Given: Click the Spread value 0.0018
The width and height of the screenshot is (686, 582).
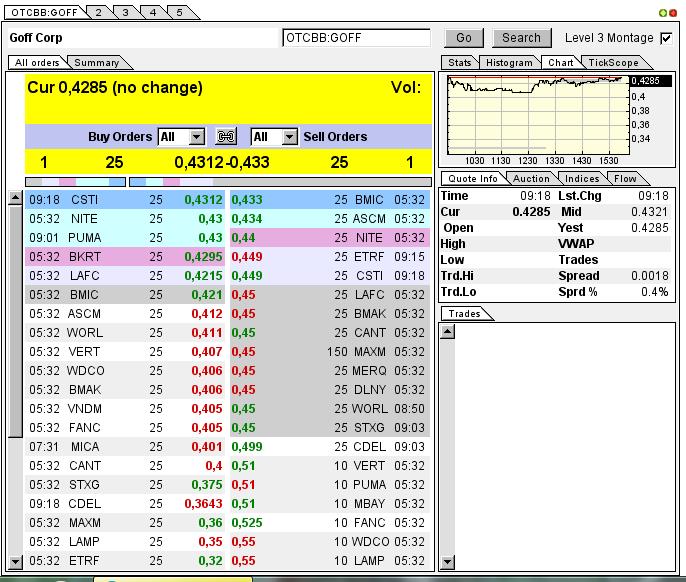Looking at the screenshot, I should pyautogui.click(x=650, y=276).
